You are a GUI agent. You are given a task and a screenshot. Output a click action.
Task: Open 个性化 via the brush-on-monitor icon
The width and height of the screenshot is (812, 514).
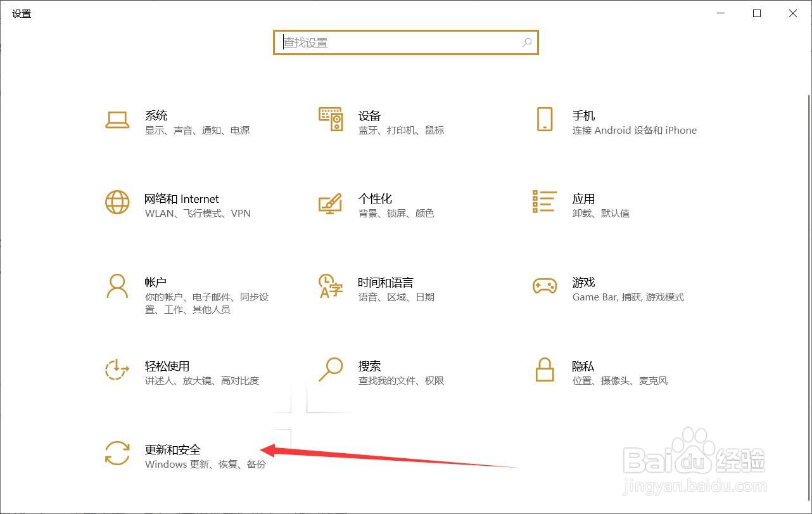[x=330, y=205]
